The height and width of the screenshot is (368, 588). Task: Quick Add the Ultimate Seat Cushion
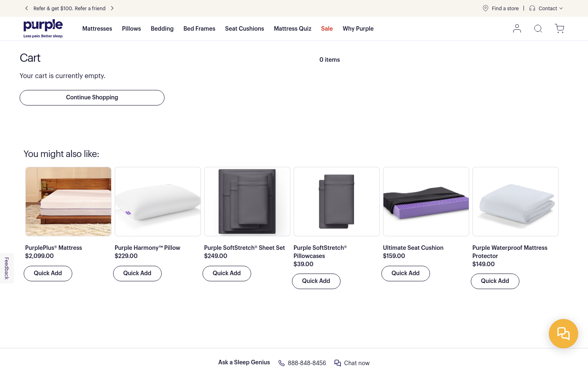tap(405, 274)
